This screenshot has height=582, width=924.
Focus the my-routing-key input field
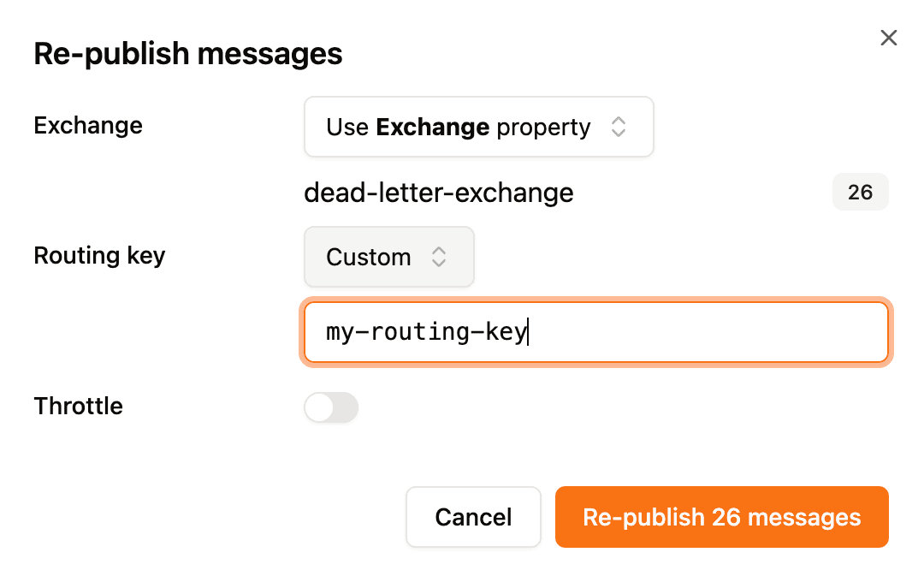pyautogui.click(x=595, y=332)
